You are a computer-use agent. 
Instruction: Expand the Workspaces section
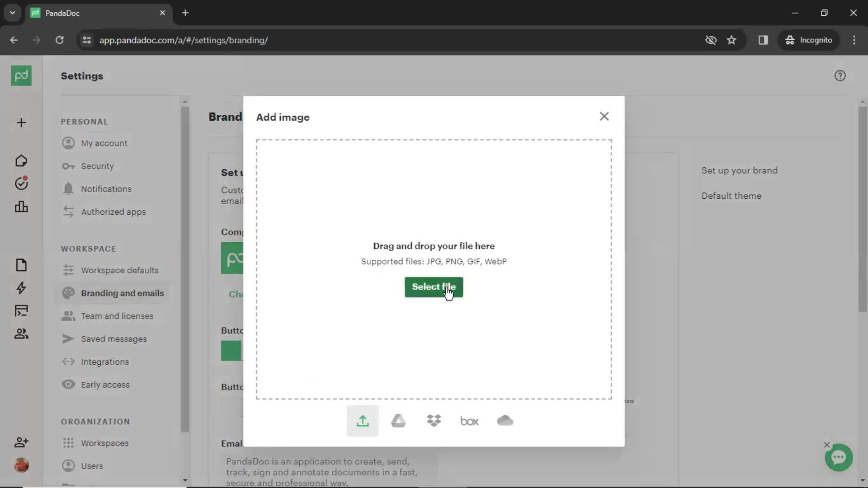tap(104, 443)
